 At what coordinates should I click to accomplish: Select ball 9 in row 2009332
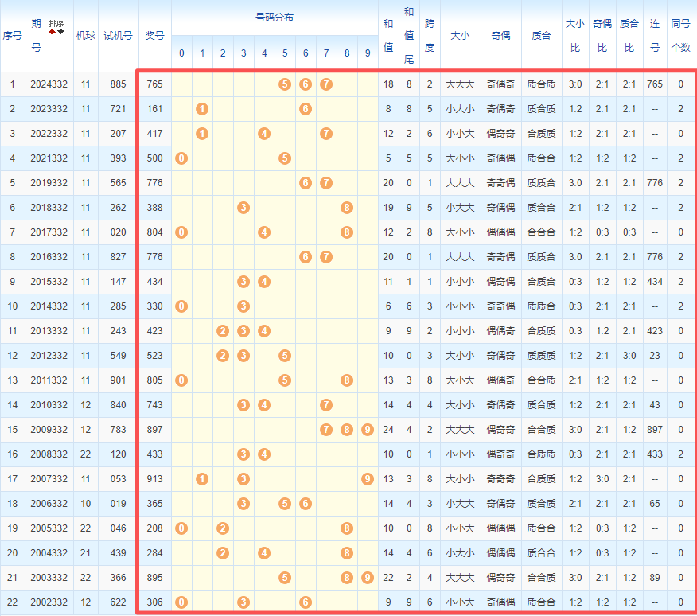(367, 430)
